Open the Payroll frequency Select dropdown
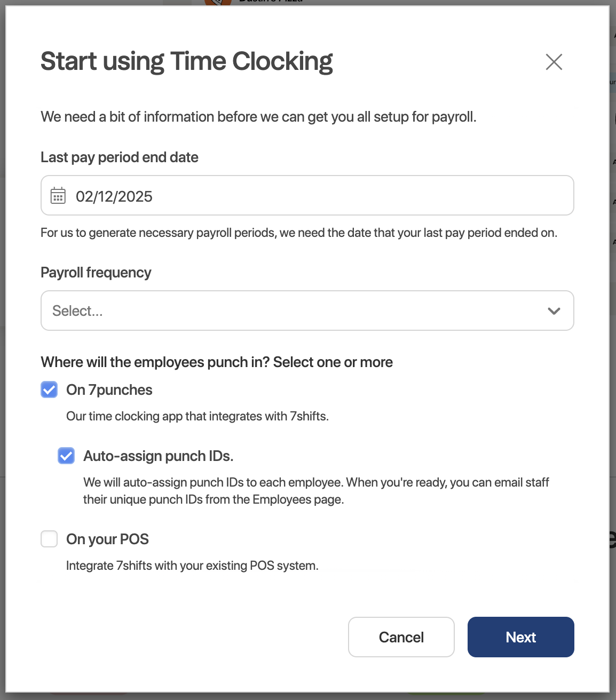The width and height of the screenshot is (616, 700). (307, 311)
